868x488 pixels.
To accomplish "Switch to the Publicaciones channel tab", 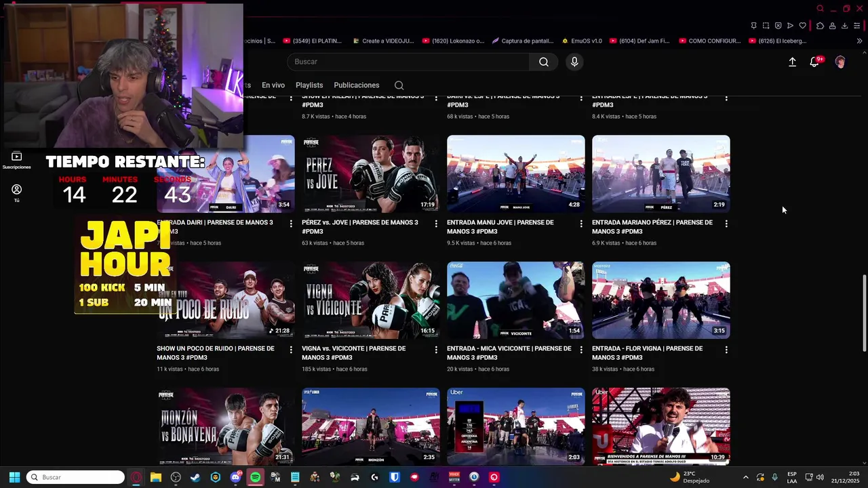I will pyautogui.click(x=357, y=85).
